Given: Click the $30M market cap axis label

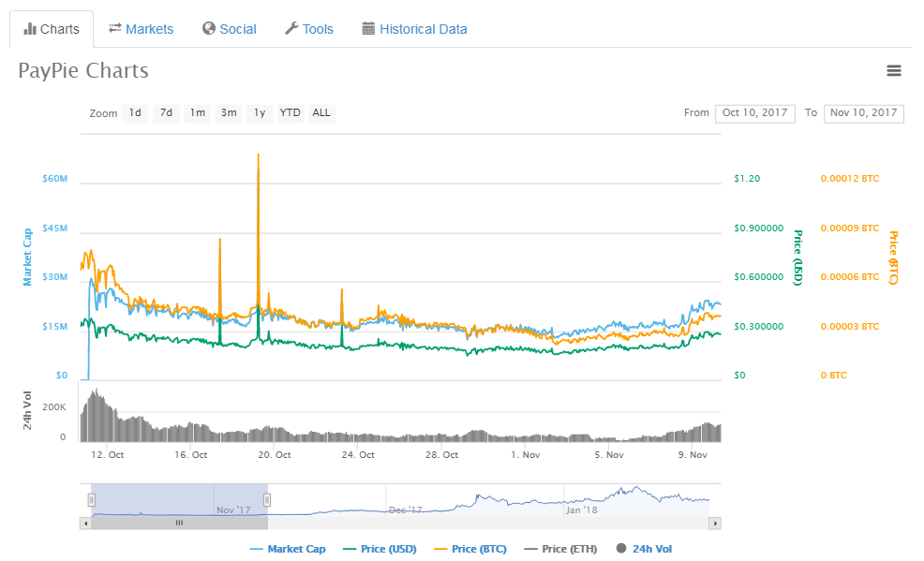Looking at the screenshot, I should pos(54,276).
